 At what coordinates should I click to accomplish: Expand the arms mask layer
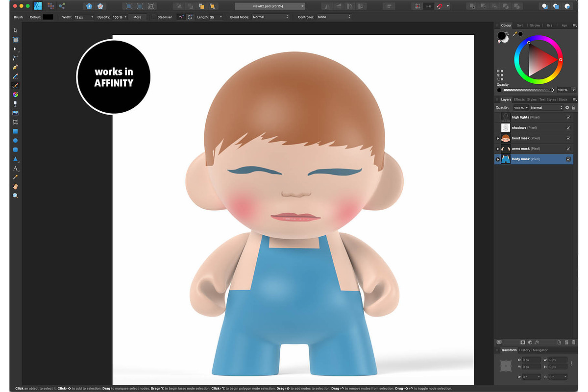[x=498, y=148]
